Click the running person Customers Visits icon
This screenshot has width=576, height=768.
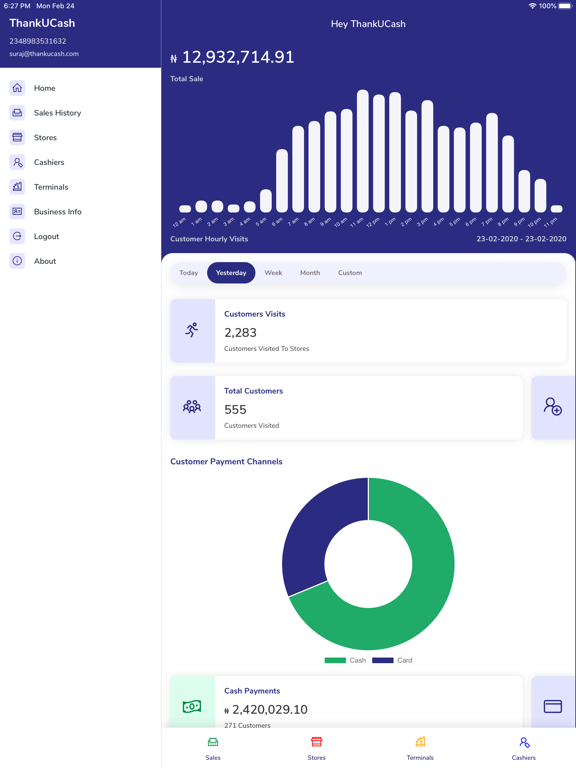pyautogui.click(x=192, y=330)
